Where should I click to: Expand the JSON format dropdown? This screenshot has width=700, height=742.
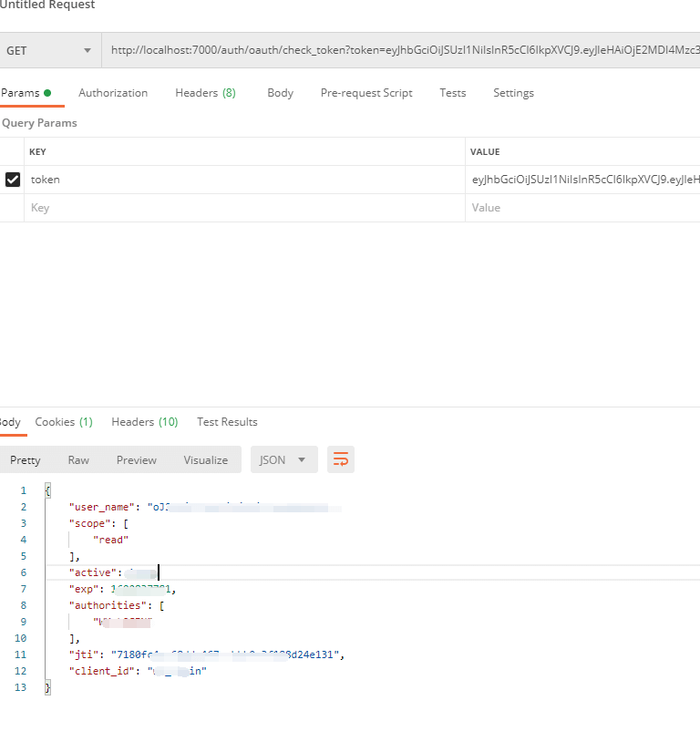[283, 460]
